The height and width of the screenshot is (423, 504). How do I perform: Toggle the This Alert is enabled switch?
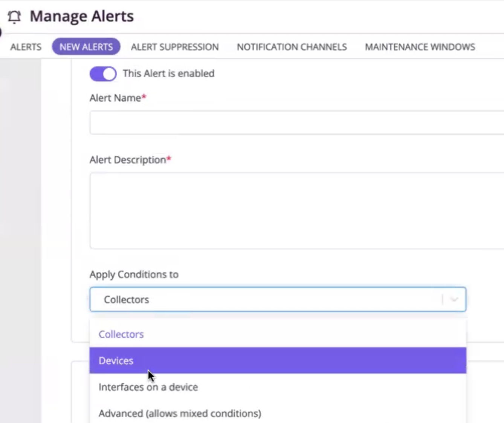coord(103,74)
